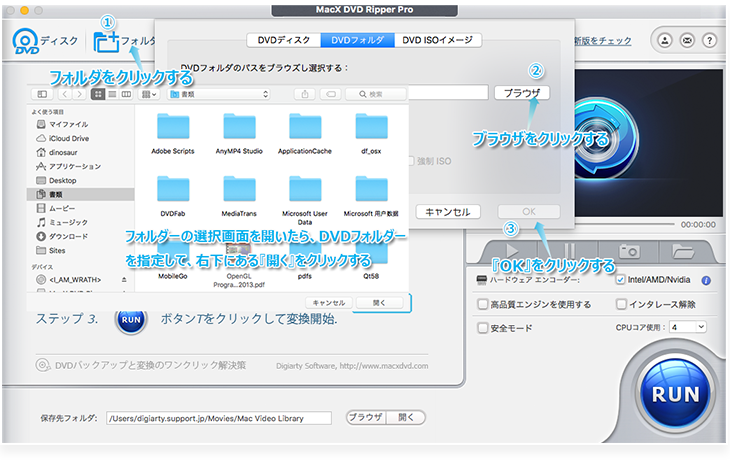Click the search field in file dialog

coord(375,94)
